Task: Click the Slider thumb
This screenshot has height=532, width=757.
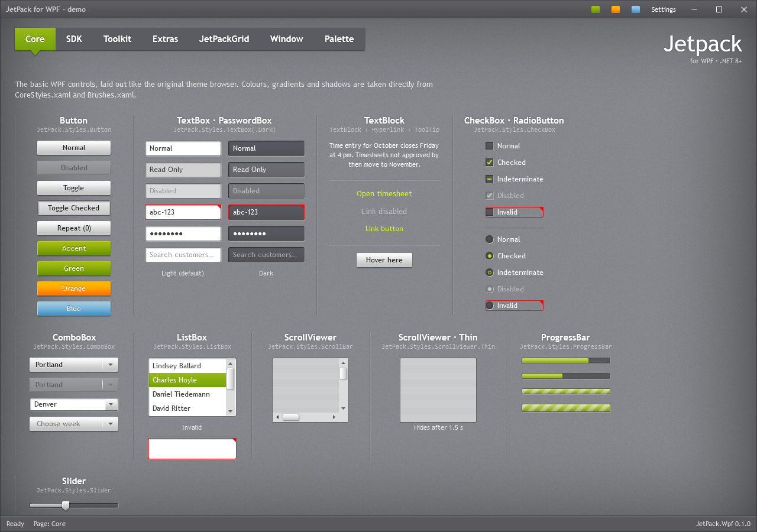Action: click(x=66, y=505)
